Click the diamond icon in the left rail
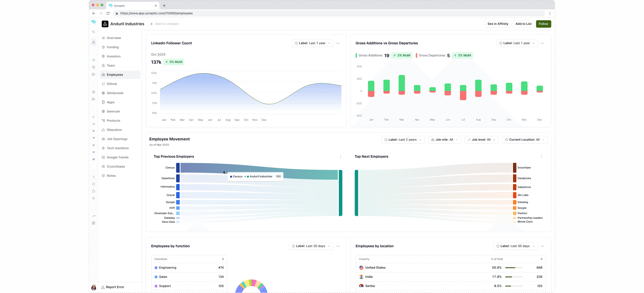The height and width of the screenshot is (293, 644). 94,184
